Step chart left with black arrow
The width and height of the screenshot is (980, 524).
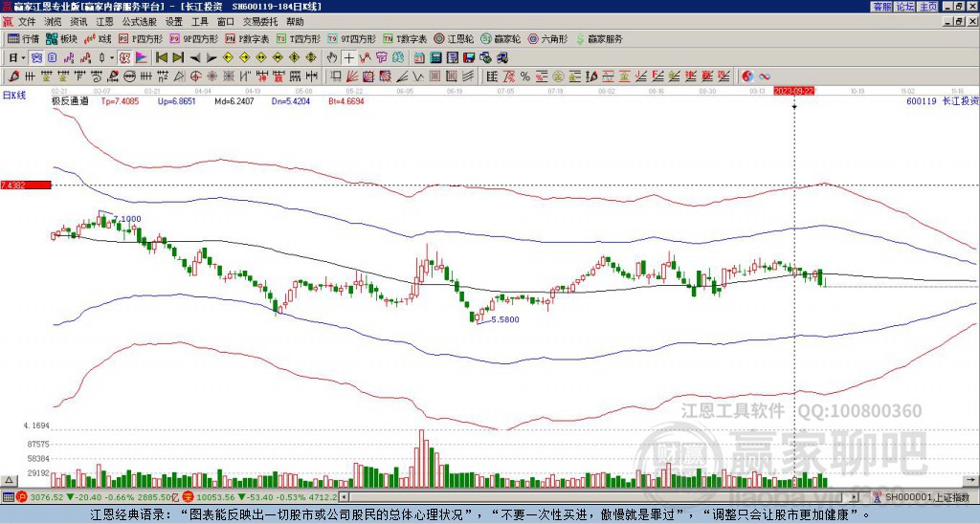(x=195, y=58)
